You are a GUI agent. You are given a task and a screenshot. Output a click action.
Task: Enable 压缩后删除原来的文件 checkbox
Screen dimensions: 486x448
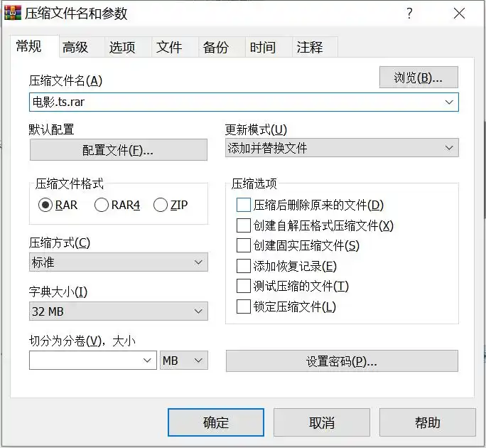point(243,206)
